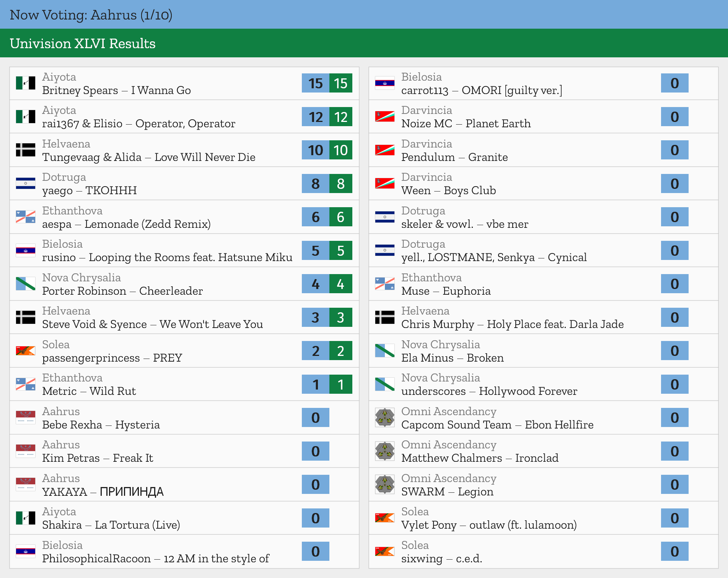Screen dimensions: 728x578
Task: Click the Ethanthova flag beside Muse – Euphoria
Action: click(x=385, y=284)
